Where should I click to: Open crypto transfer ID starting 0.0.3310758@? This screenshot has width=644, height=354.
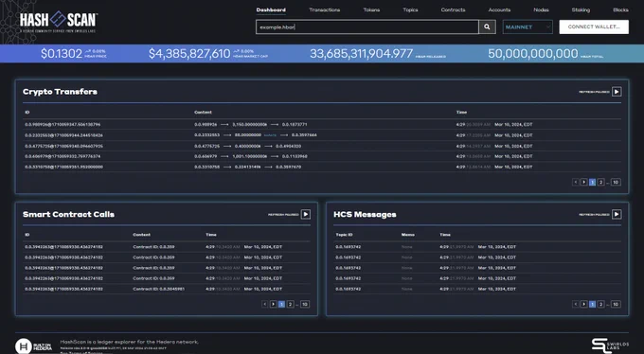point(63,168)
